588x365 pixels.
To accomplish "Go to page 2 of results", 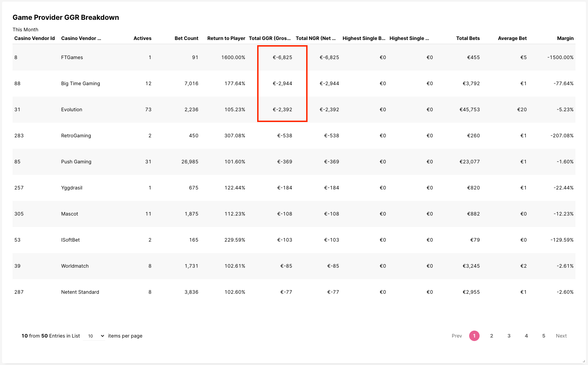I will (491, 336).
